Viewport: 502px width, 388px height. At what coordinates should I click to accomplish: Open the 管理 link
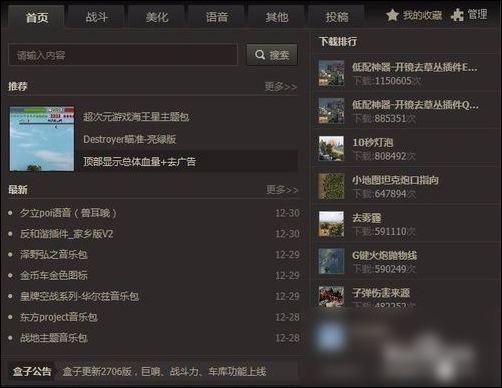point(477,15)
